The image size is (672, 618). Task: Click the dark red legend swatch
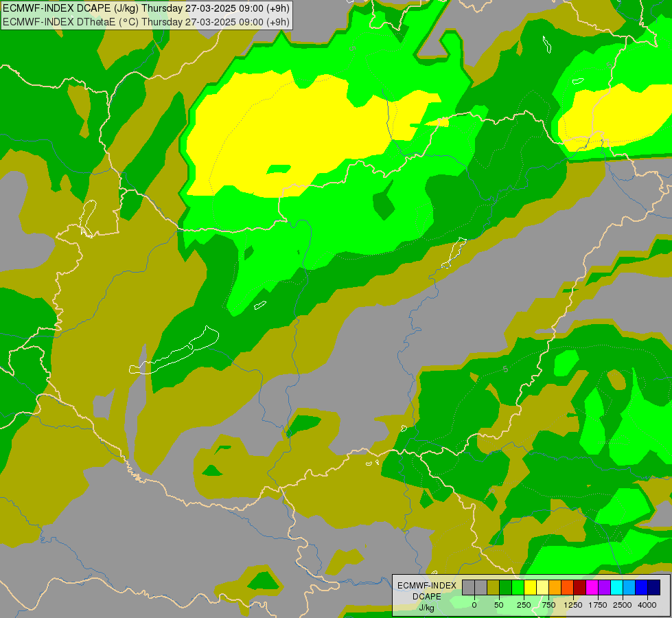point(580,587)
